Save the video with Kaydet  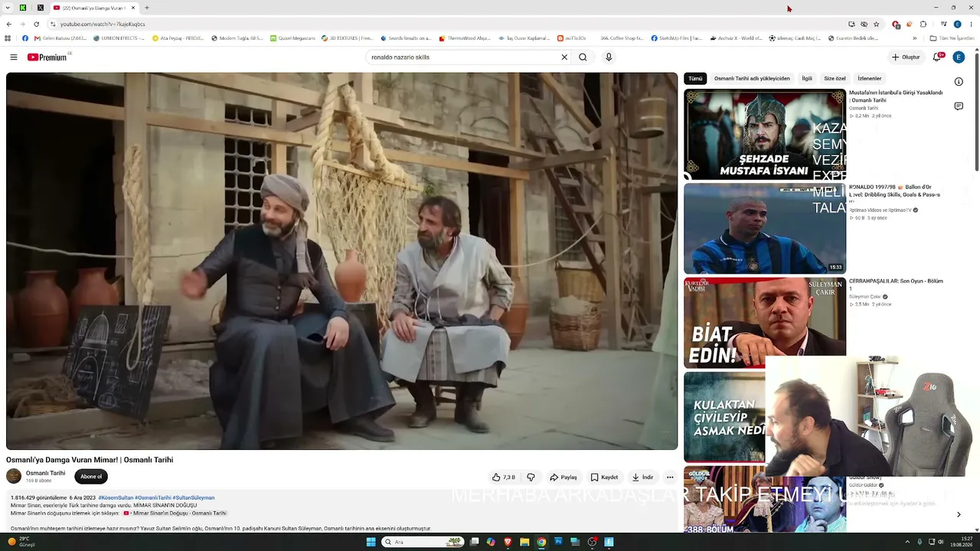coord(604,478)
